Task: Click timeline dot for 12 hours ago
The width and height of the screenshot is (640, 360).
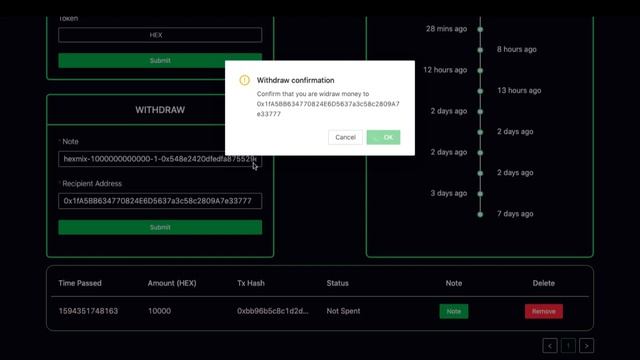Action: click(x=480, y=71)
